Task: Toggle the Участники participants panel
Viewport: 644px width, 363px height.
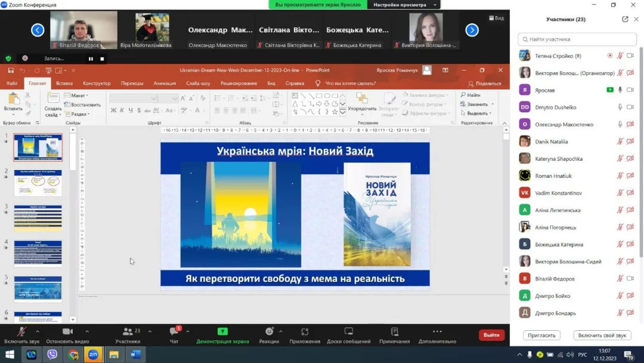Action: 128,333
